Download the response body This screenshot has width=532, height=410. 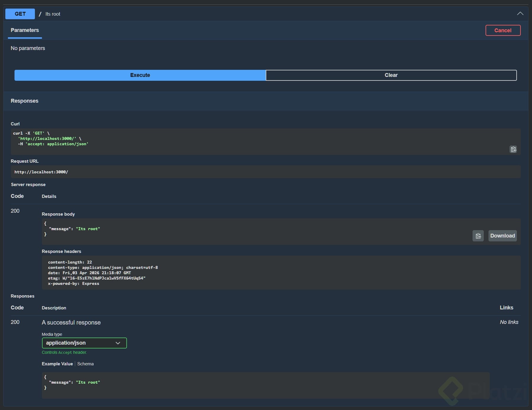coord(502,236)
